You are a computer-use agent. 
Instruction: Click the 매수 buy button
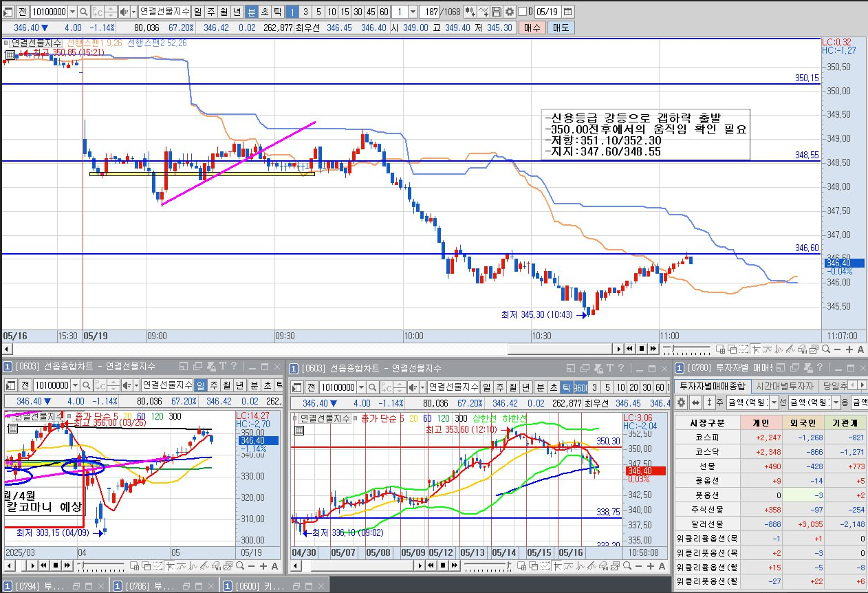(x=532, y=28)
